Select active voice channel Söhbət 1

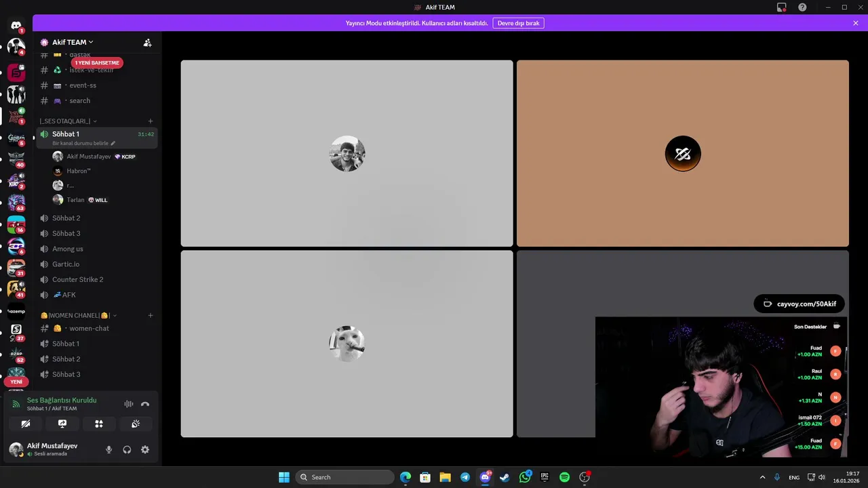97,137
